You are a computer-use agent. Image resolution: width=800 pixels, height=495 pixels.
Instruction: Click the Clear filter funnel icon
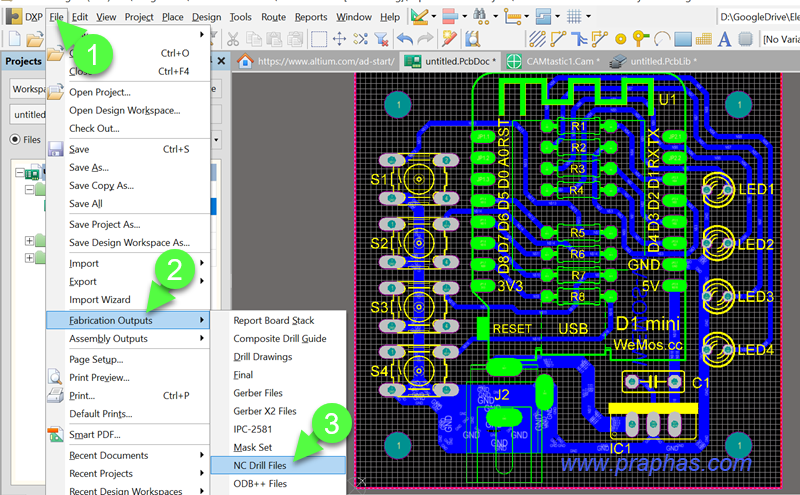point(381,39)
